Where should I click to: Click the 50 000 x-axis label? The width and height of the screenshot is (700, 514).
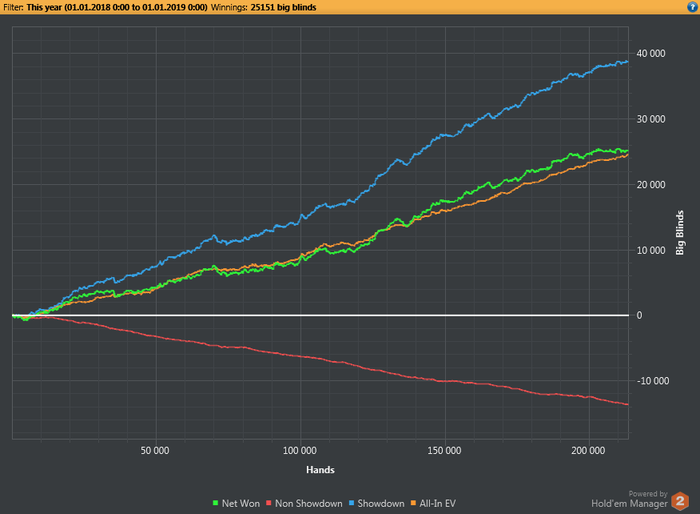click(155, 451)
